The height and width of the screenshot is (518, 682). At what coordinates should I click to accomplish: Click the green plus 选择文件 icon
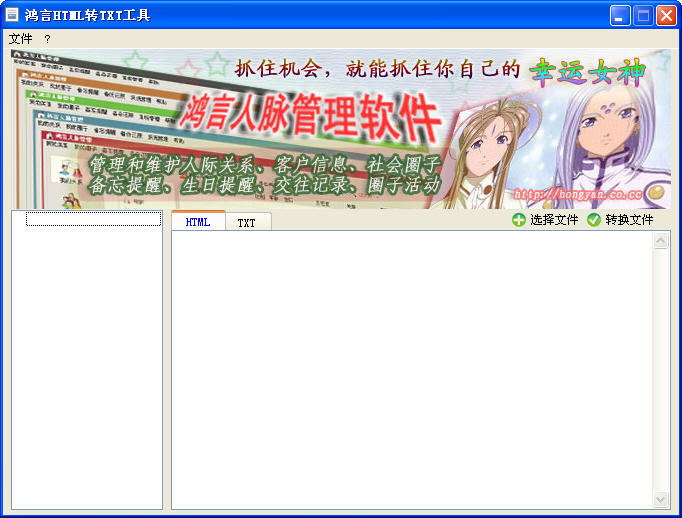click(518, 220)
